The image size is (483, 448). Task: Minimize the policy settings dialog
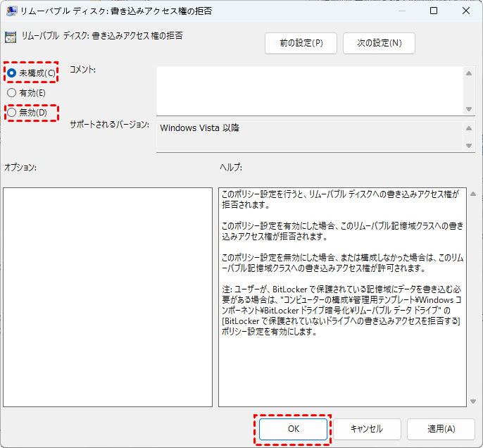tap(401, 11)
